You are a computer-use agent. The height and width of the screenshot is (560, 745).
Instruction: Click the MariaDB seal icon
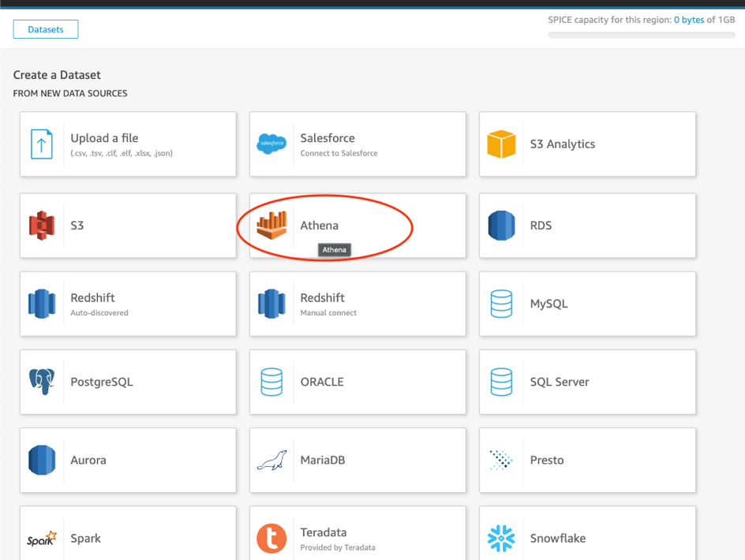[x=271, y=461]
